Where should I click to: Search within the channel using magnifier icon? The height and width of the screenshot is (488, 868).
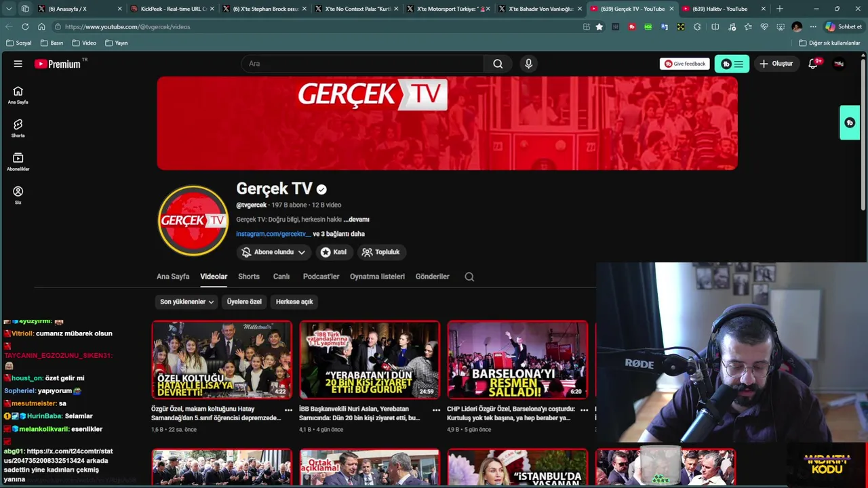tap(469, 277)
